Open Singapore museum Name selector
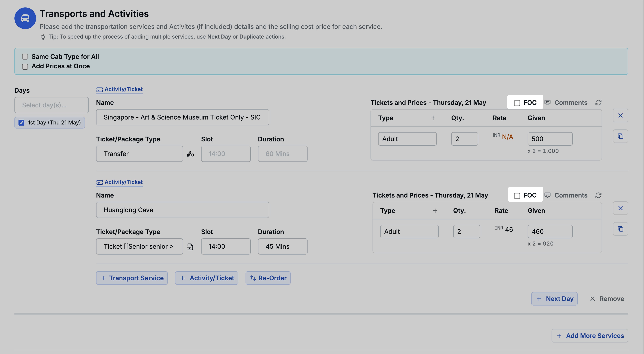 tap(183, 117)
